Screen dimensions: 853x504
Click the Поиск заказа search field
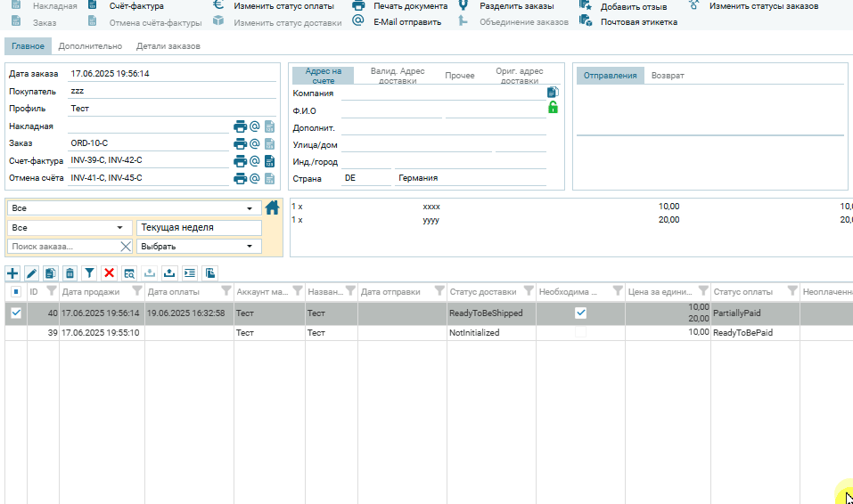point(62,247)
